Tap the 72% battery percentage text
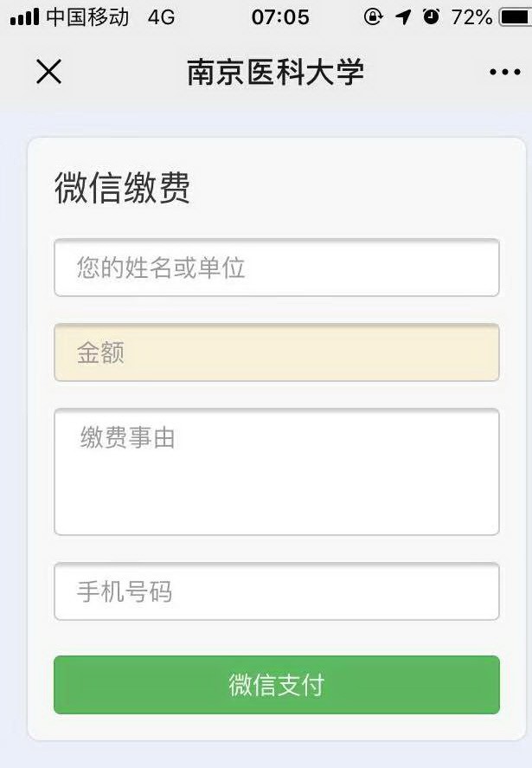 coord(471,17)
